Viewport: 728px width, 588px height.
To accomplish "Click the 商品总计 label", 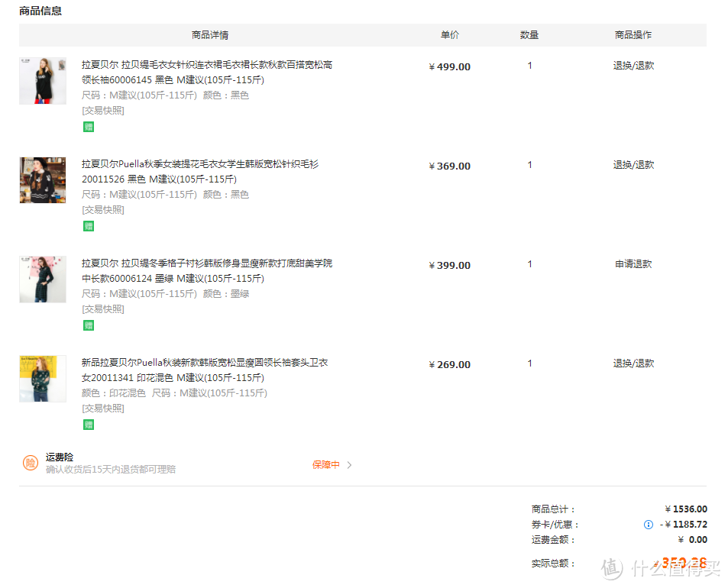I will click(553, 509).
